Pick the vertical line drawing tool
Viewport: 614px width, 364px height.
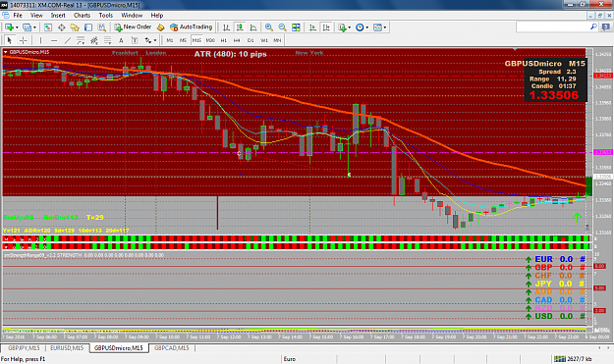(x=40, y=40)
